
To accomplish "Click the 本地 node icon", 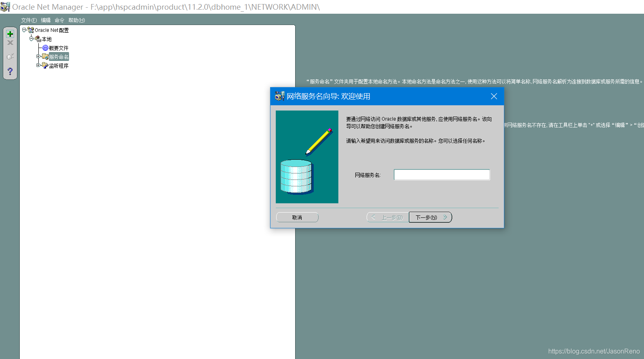I will point(38,39).
